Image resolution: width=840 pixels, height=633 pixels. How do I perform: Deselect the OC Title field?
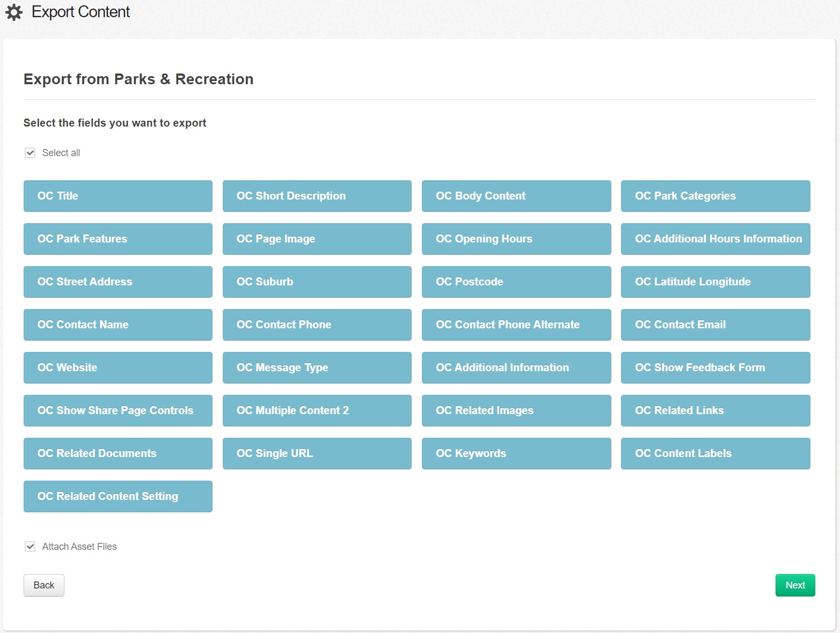[x=118, y=196]
